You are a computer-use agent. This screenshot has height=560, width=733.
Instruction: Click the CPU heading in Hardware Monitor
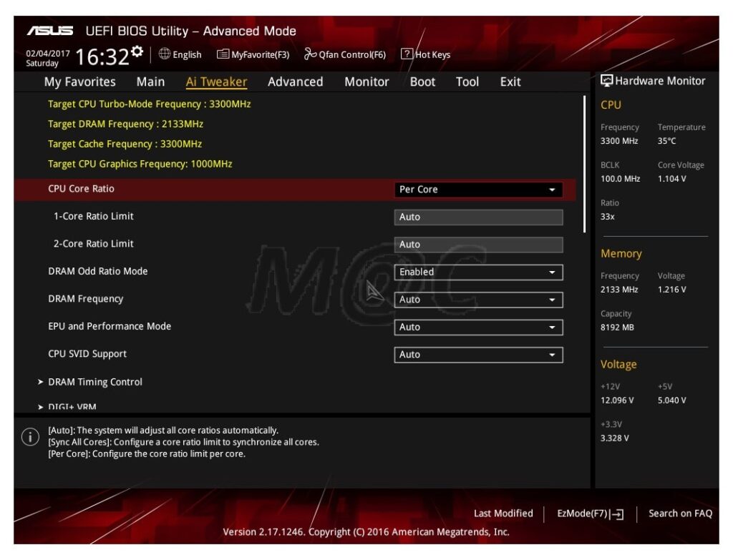pos(611,105)
